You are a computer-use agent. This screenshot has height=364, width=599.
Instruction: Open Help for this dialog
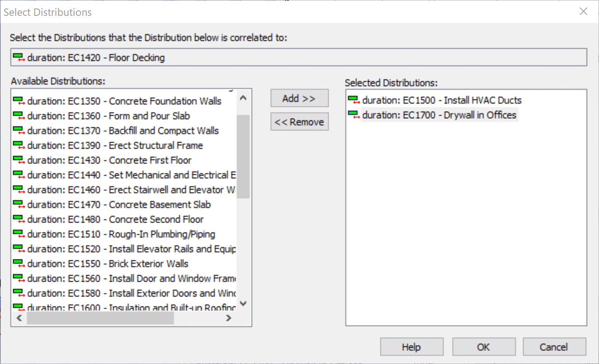tap(411, 347)
